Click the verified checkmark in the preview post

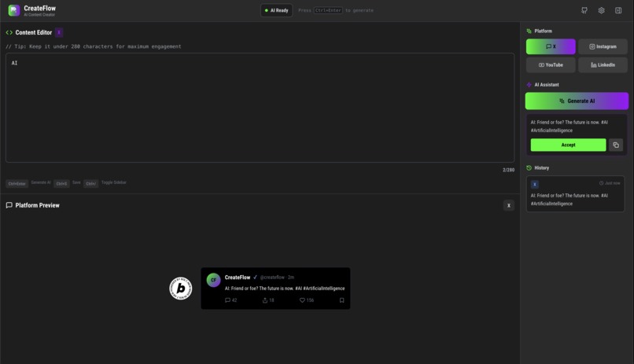(255, 278)
